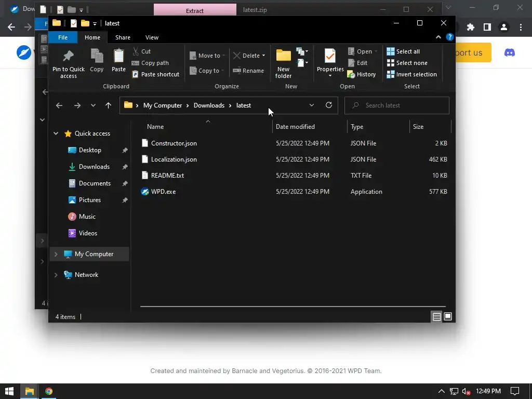
Task: Sort by Name column header
Action: pyautogui.click(x=155, y=127)
